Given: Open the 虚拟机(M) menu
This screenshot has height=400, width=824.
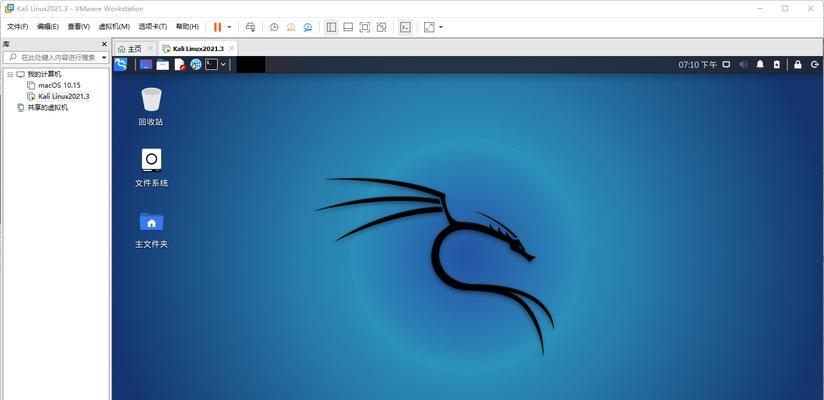Looking at the screenshot, I should coord(114,27).
